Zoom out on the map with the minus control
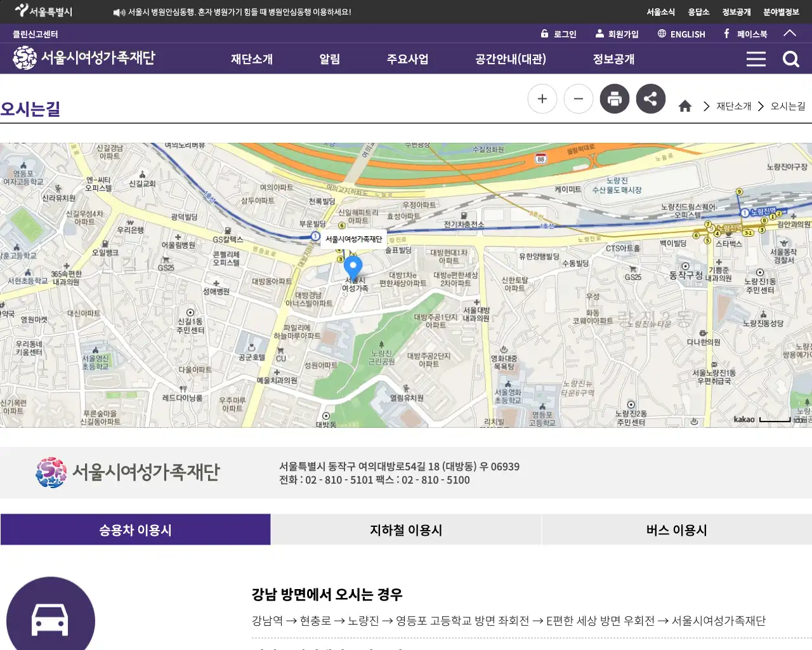812x650 pixels. pos(578,98)
